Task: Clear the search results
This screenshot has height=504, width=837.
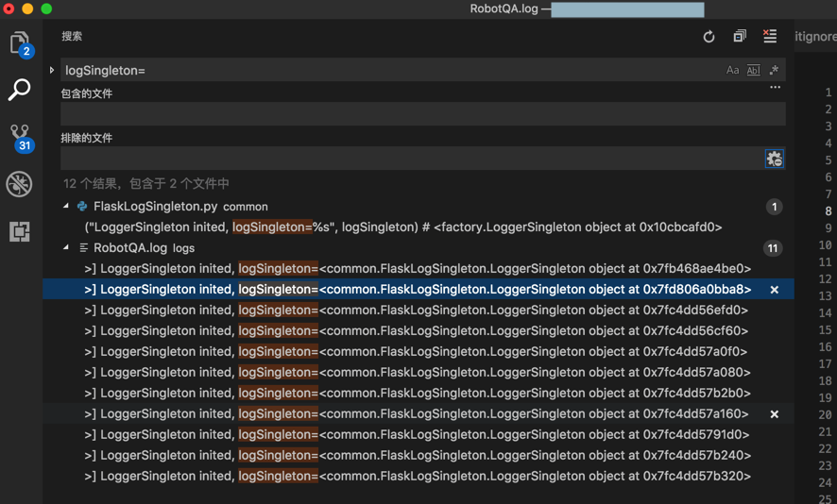Action: (770, 37)
